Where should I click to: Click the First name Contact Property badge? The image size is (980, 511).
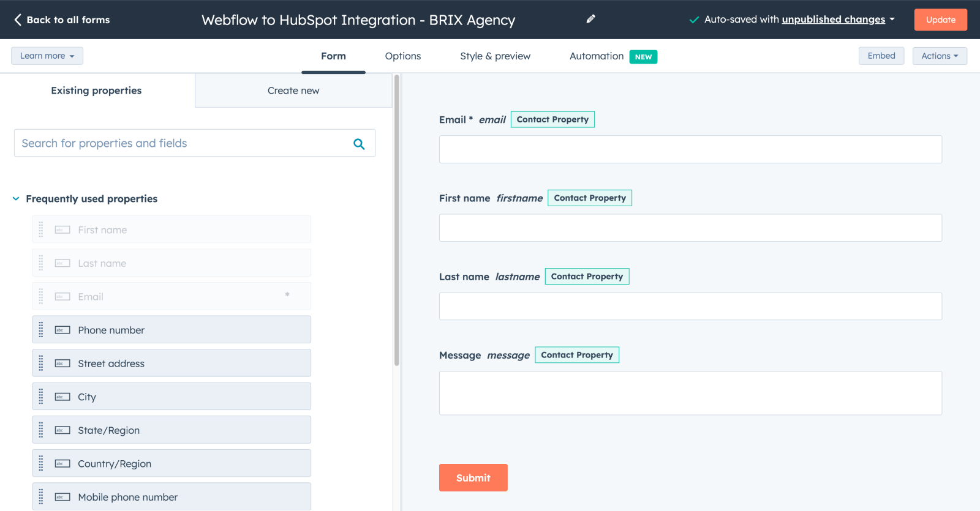(590, 198)
